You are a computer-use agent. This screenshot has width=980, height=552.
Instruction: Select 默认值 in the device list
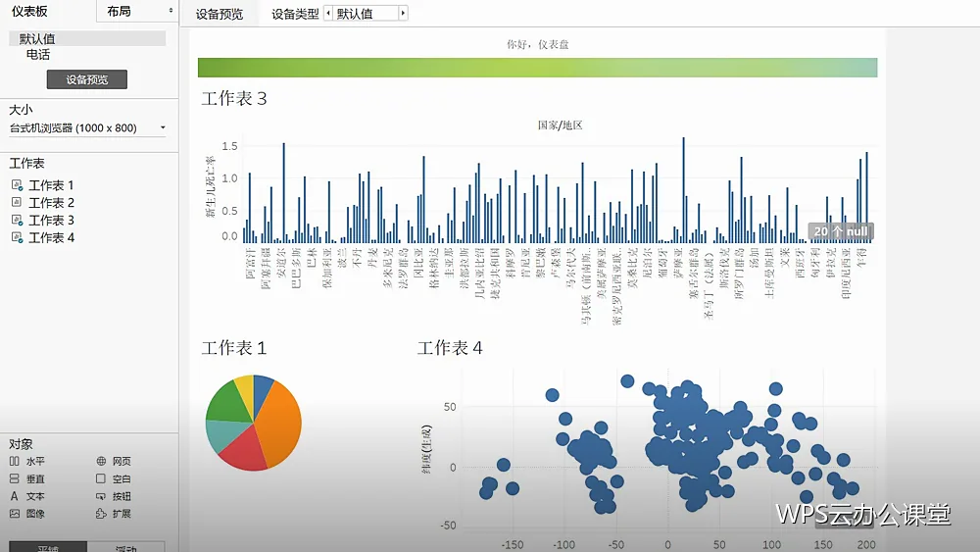87,39
